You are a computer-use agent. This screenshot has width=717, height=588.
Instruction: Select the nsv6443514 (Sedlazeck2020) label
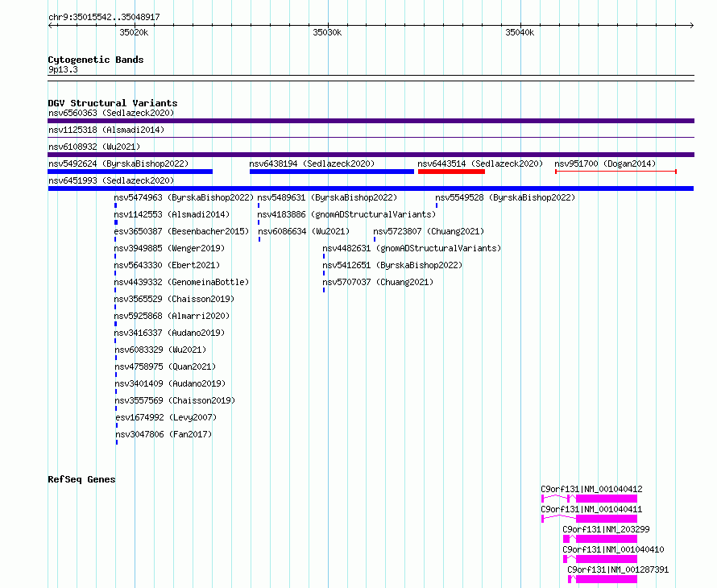click(480, 164)
